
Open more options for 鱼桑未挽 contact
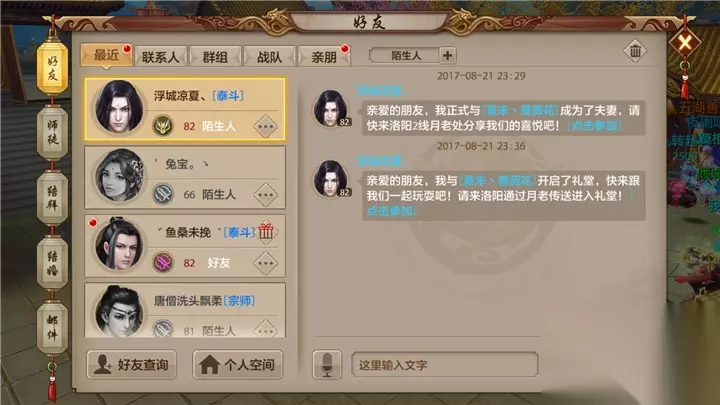point(266,263)
